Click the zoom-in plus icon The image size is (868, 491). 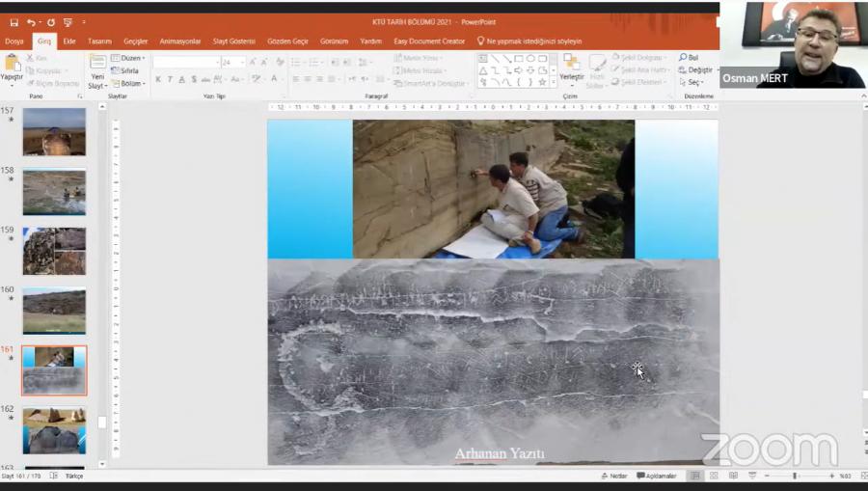pyautogui.click(x=831, y=476)
